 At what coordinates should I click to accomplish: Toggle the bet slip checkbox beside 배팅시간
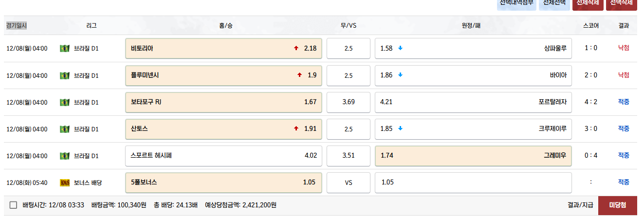point(13,205)
